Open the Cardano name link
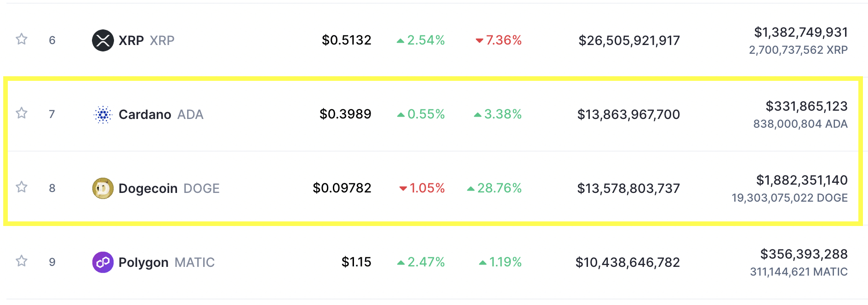Image resolution: width=868 pixels, height=305 pixels. tap(145, 114)
